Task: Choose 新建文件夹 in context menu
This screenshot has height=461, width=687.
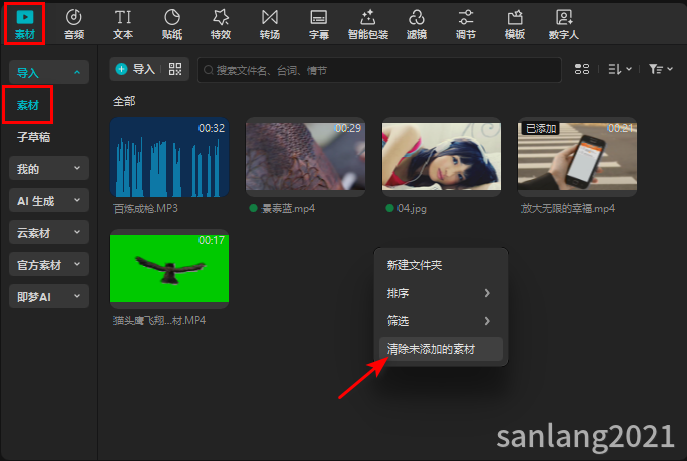Action: [441, 265]
